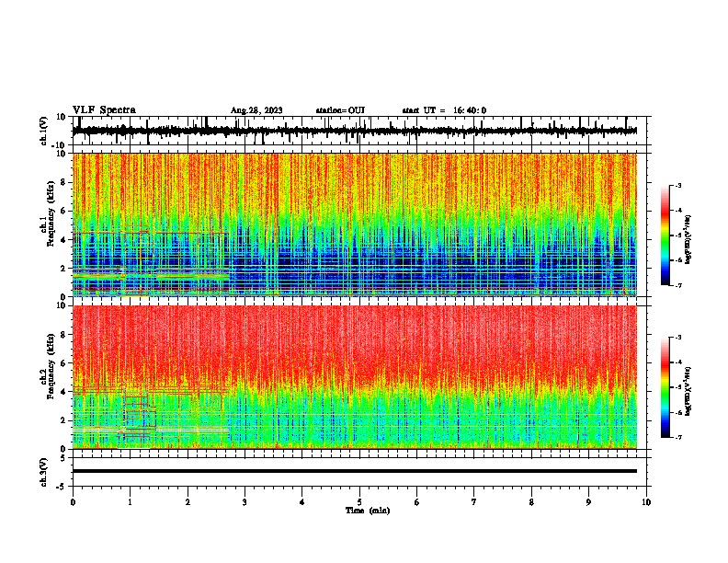Image resolution: width=728 pixels, height=563 pixels.
Task: Pick the ch.1 spectrogram color scale bar
Action: [x=665, y=236]
